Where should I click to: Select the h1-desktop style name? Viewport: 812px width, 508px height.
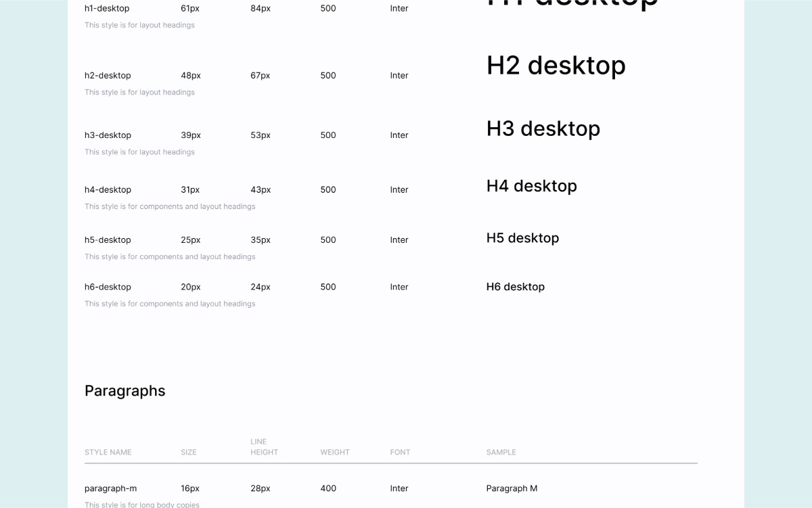(x=107, y=8)
